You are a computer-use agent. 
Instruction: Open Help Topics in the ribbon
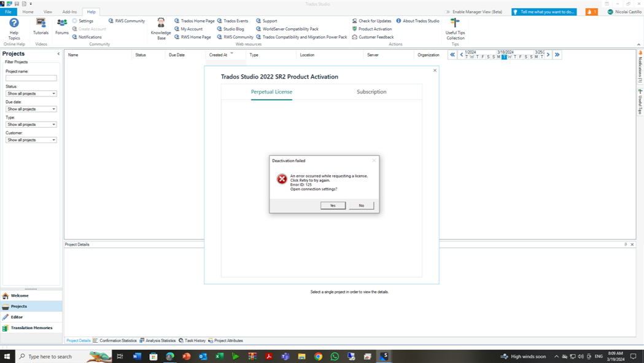(x=14, y=29)
